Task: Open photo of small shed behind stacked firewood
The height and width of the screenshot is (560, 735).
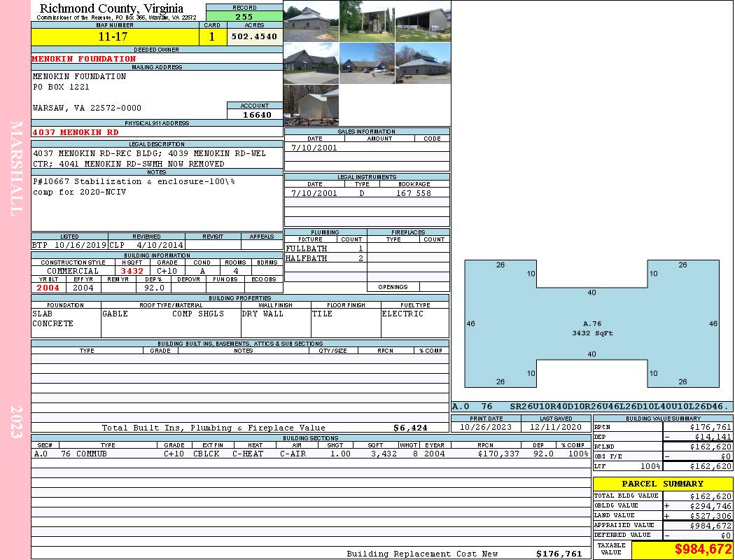Action: pyautogui.click(x=311, y=105)
